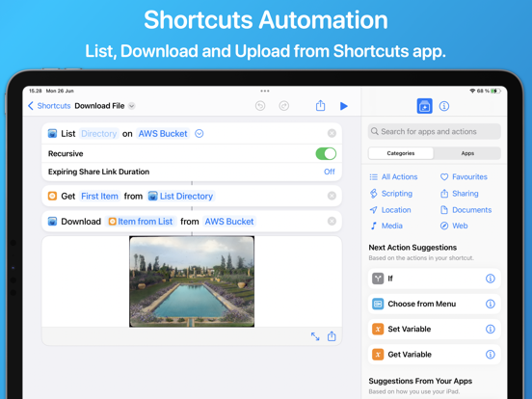
Task: Focus the Search for apps and actions field
Action: 435,132
